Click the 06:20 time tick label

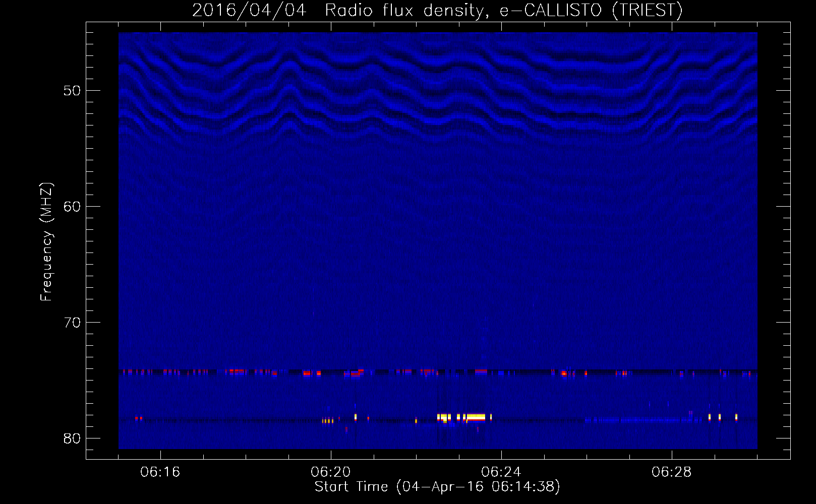click(x=331, y=472)
